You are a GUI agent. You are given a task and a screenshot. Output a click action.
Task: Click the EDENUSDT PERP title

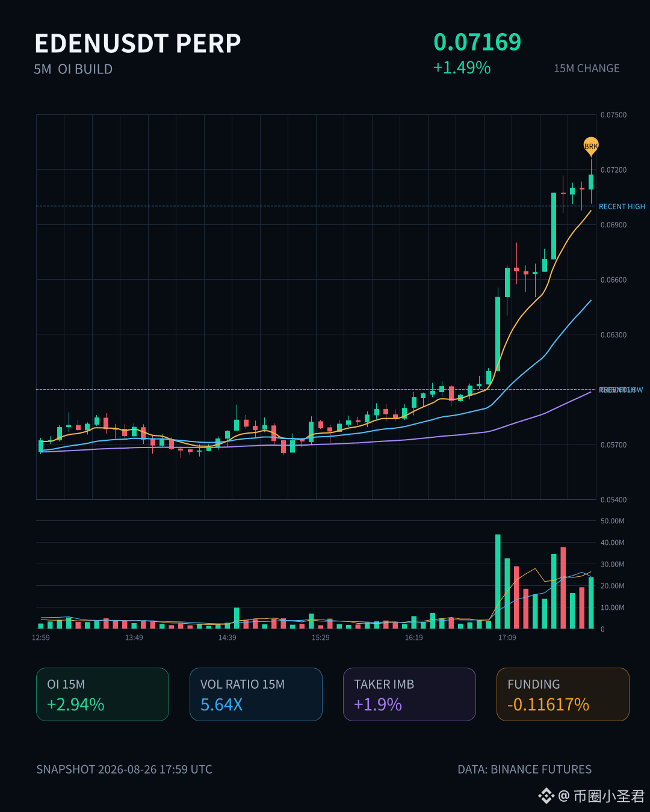tap(138, 43)
